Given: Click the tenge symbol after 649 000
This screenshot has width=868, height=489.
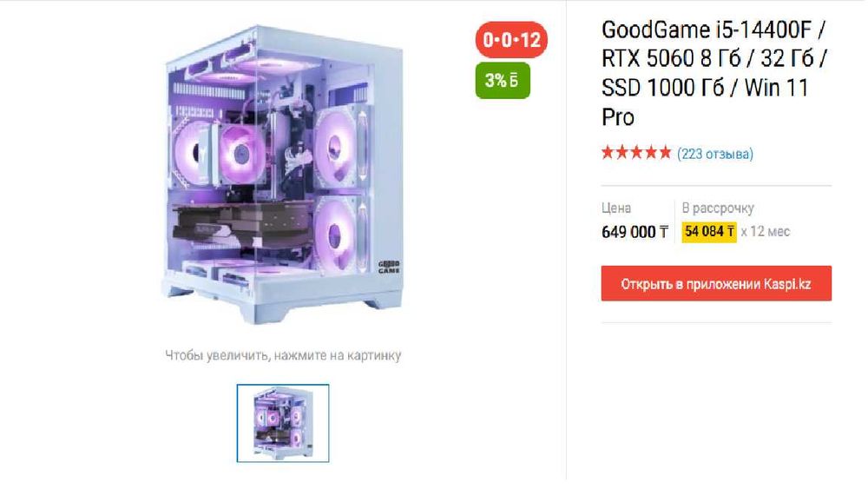Looking at the screenshot, I should [663, 232].
